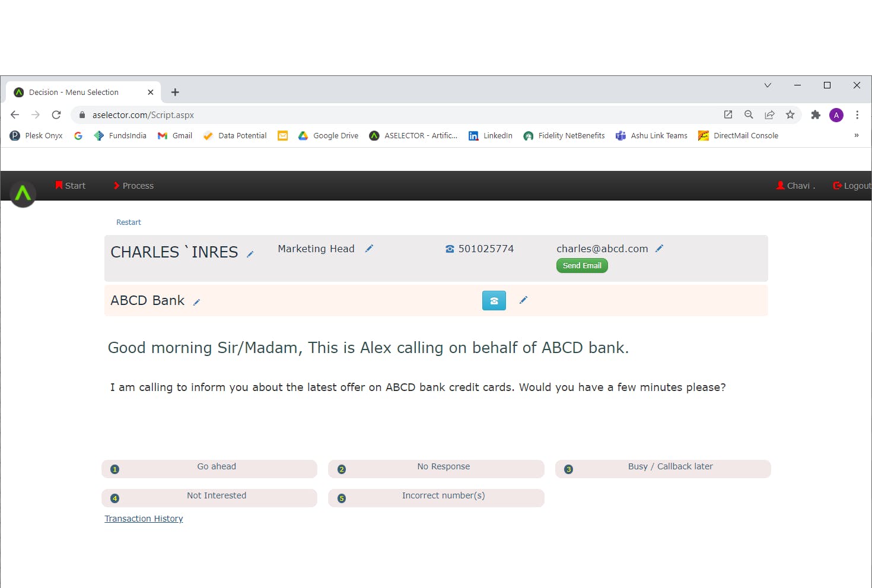Click the purple Chrome profile avatar

coord(836,115)
